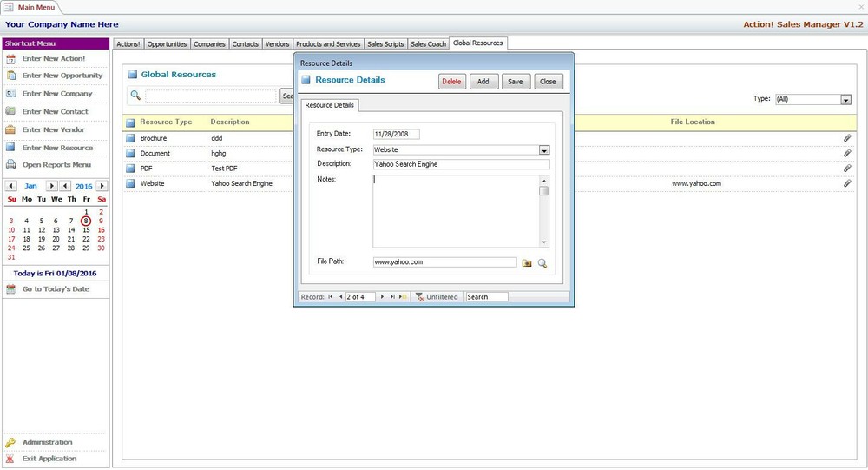Click the Entry Date field
The image size is (868, 470).
coord(397,134)
